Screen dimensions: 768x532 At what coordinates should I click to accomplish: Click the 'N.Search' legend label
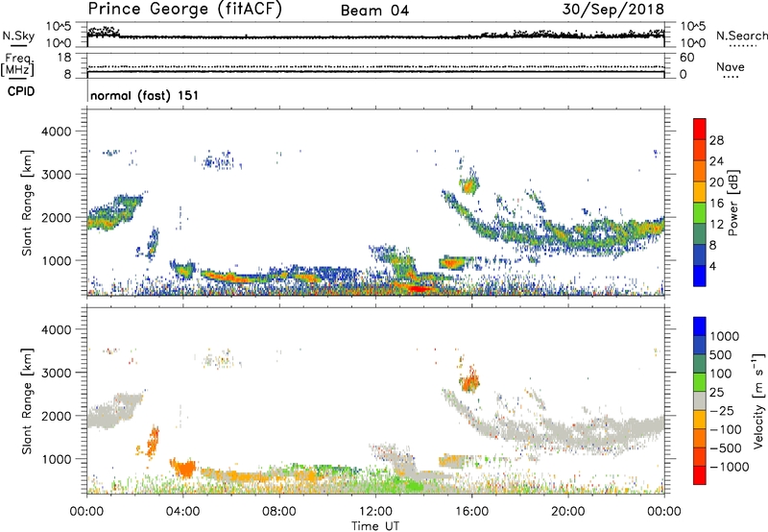click(741, 36)
